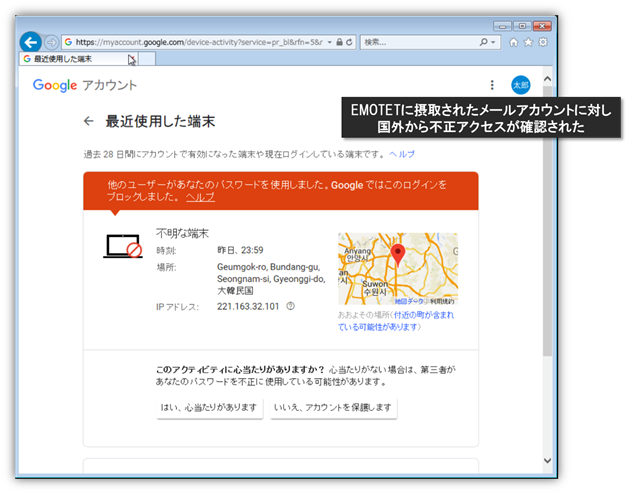Open browser tools gear icon
627x494 pixels.
click(543, 42)
